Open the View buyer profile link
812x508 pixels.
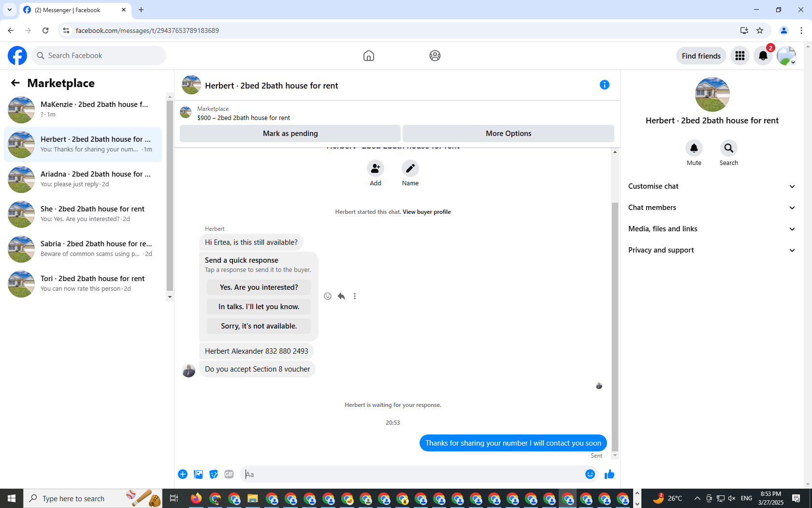click(427, 212)
